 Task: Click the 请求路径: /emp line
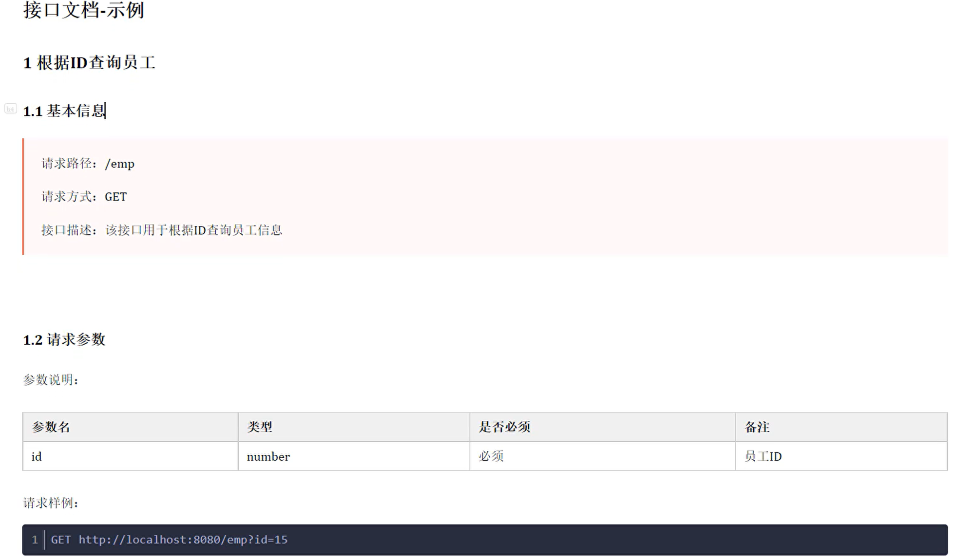click(x=88, y=164)
